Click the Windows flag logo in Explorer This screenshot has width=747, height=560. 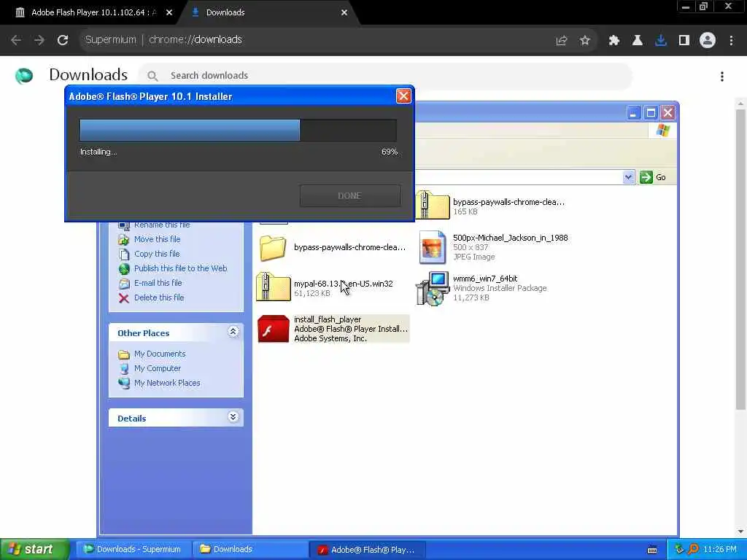click(x=662, y=131)
